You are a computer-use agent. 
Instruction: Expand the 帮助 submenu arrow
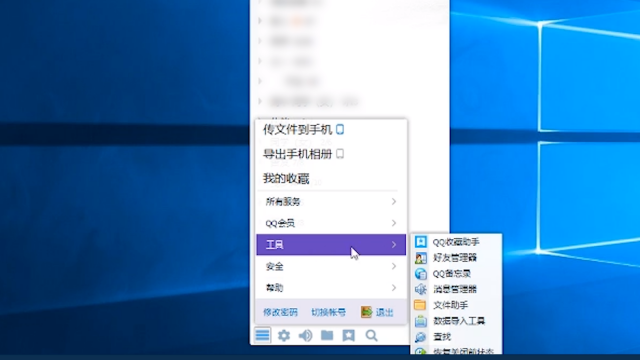tap(393, 288)
